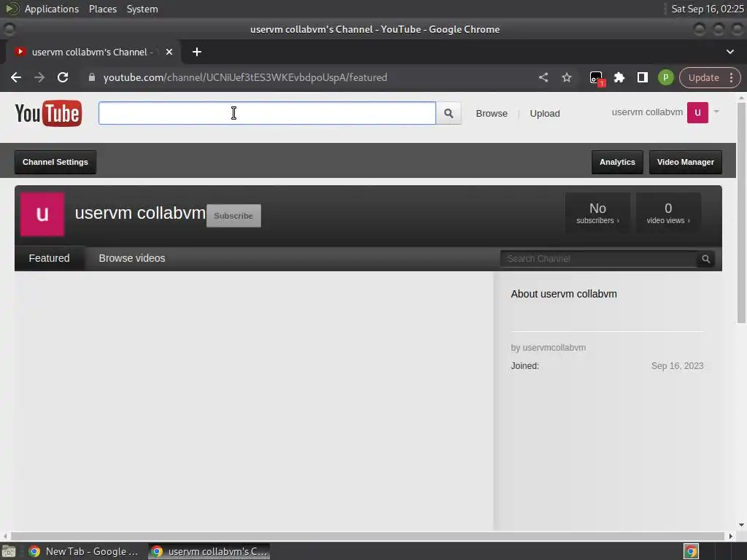Click Update button in Chrome toolbar

(x=703, y=77)
